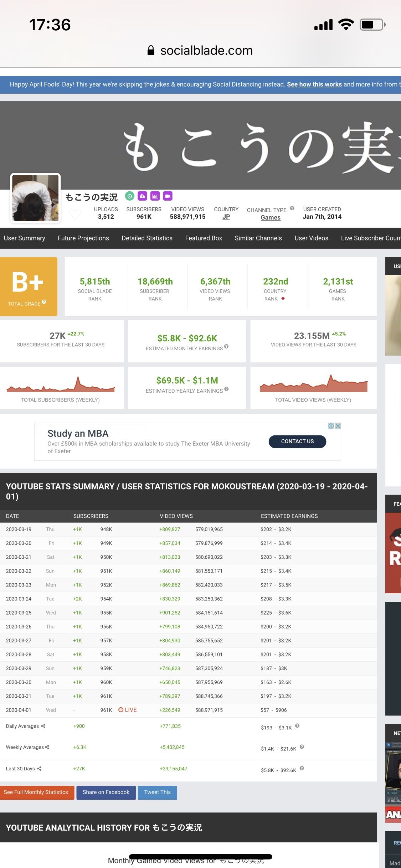Click the 2020-03-24 date row
401x868 pixels.
click(188, 599)
